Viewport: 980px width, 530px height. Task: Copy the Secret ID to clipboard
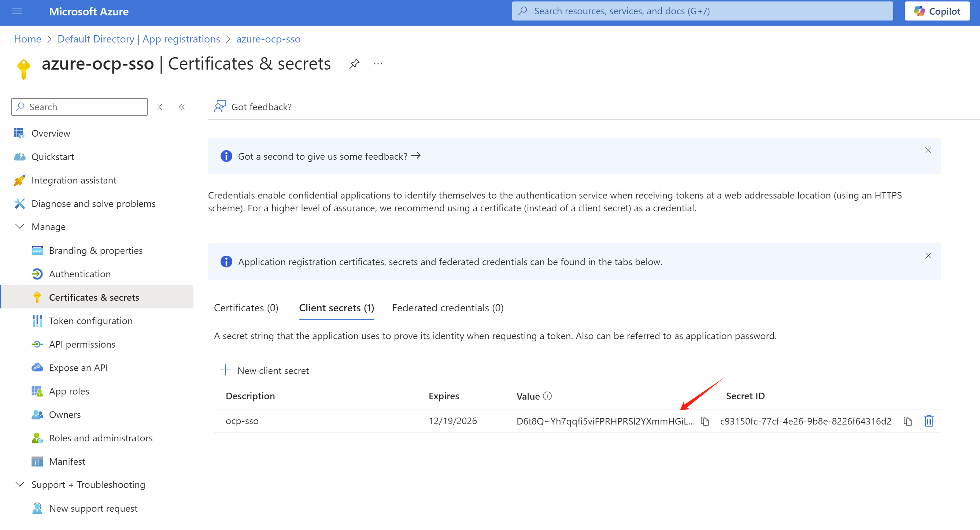click(x=908, y=421)
